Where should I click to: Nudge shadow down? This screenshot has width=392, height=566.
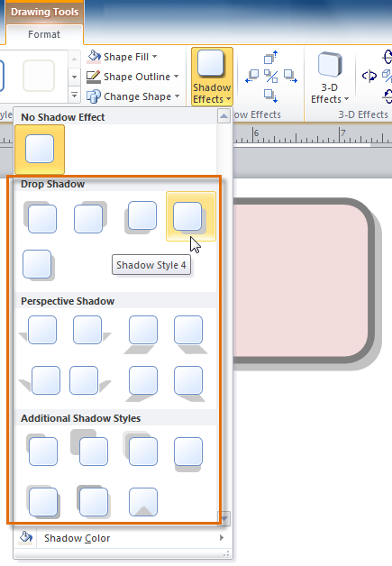pyautogui.click(x=271, y=96)
